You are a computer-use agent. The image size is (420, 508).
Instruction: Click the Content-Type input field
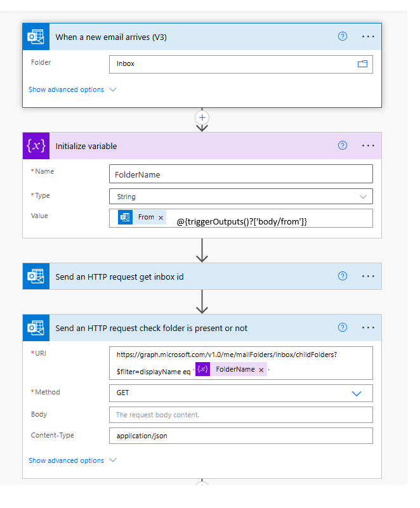[240, 436]
